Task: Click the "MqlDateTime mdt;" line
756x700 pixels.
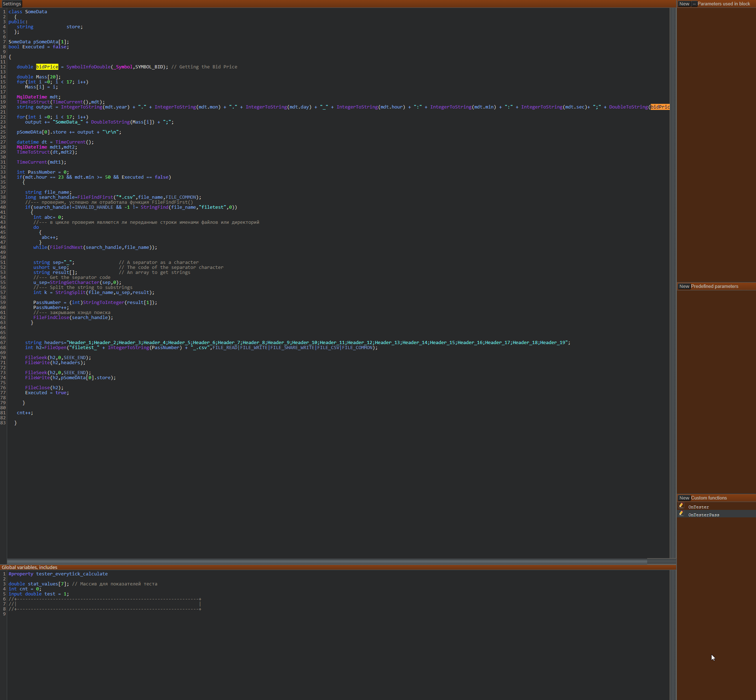Action: [39, 97]
